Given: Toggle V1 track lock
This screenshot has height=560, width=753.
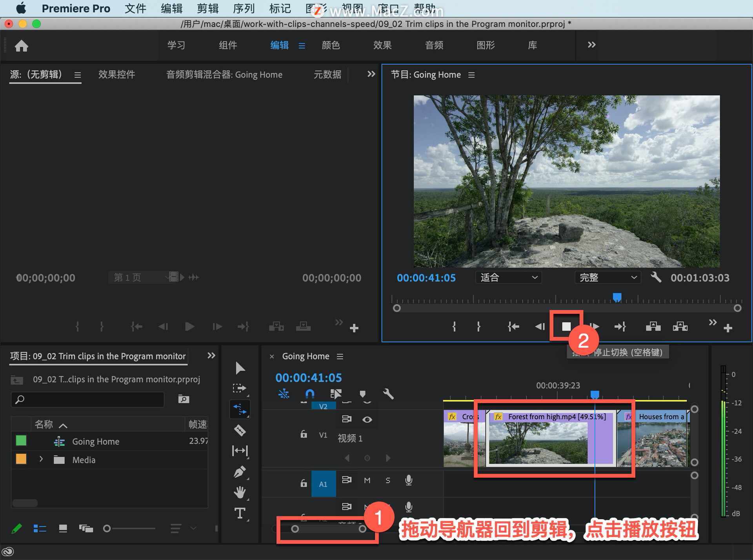Looking at the screenshot, I should click(304, 434).
